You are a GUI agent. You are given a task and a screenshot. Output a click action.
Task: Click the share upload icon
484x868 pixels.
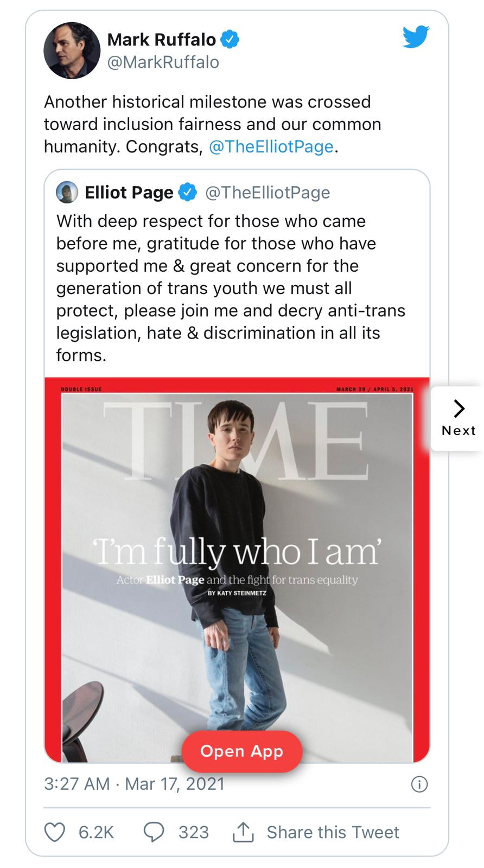243,832
